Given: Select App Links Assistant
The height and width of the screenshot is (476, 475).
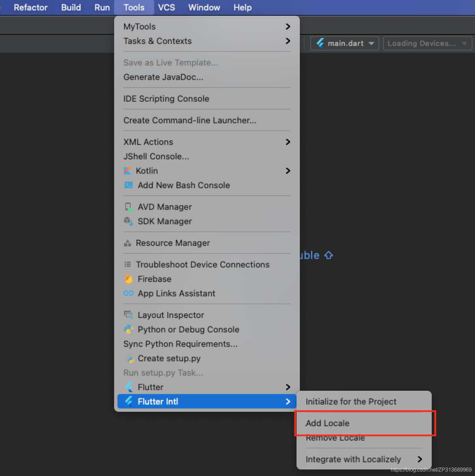Looking at the screenshot, I should pyautogui.click(x=207, y=293).
